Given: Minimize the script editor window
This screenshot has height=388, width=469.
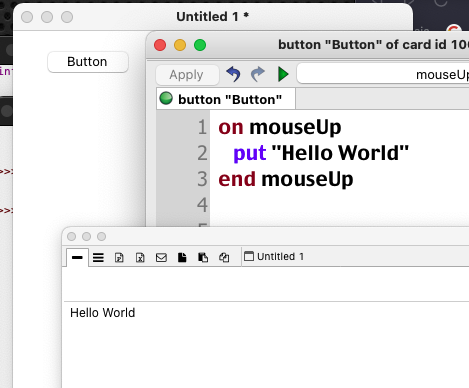Looking at the screenshot, I should point(180,45).
